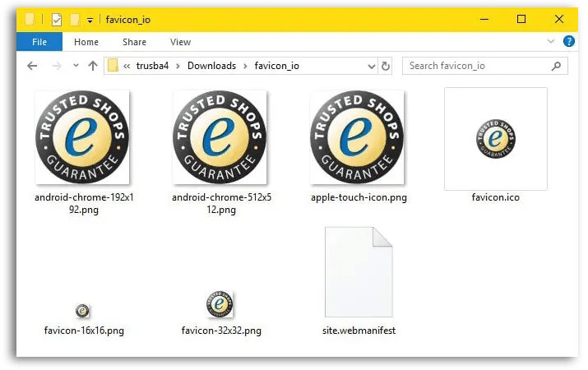Expand the chevron after trusba4
The image size is (588, 370).
coord(178,66)
